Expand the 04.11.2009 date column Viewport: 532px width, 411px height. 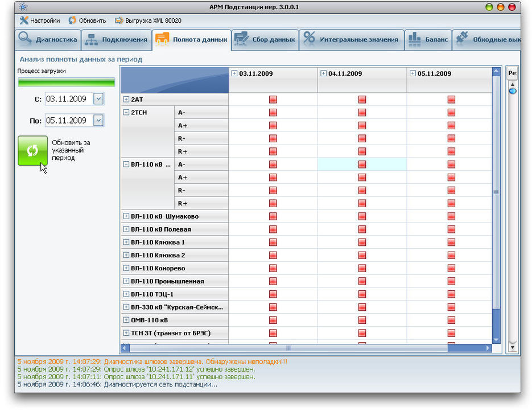click(324, 73)
